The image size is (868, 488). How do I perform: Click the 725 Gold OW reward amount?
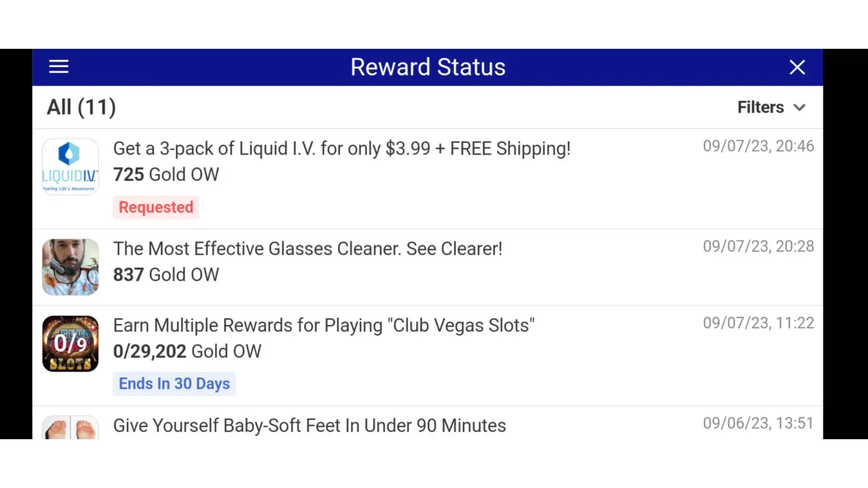pos(166,175)
